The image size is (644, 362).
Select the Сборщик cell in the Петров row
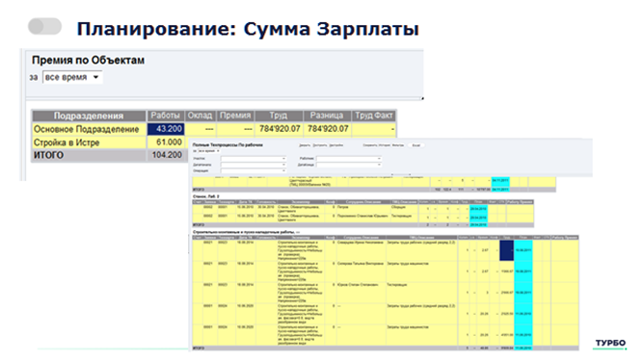404,209
